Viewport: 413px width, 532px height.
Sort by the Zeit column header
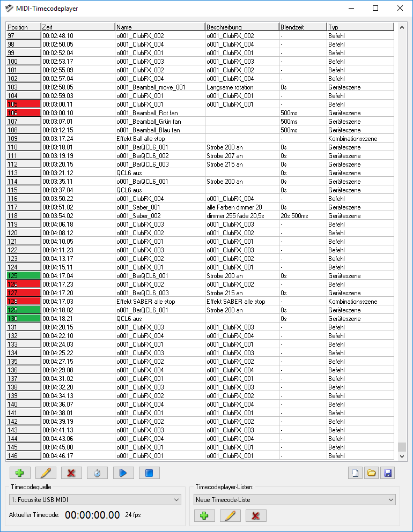click(x=78, y=27)
